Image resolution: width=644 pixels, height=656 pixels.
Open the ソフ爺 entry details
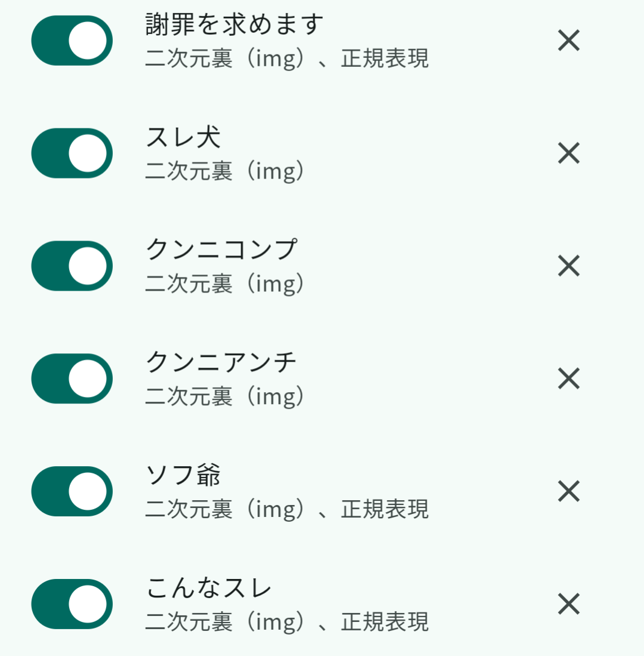(183, 475)
